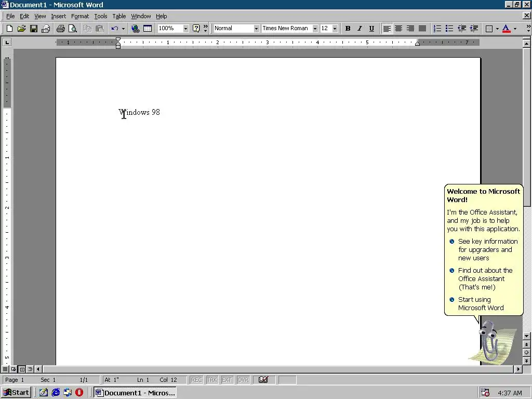Screen dimensions: 532x399
Task: Expand the font color dropdown arrow
Action: tap(515, 29)
